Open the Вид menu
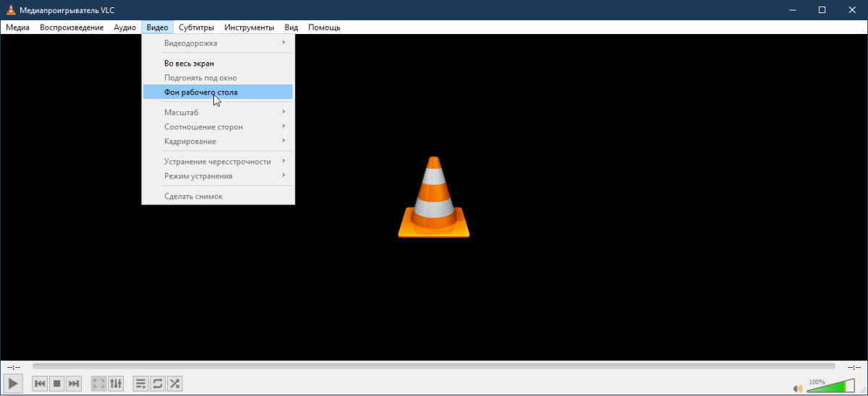 292,27
